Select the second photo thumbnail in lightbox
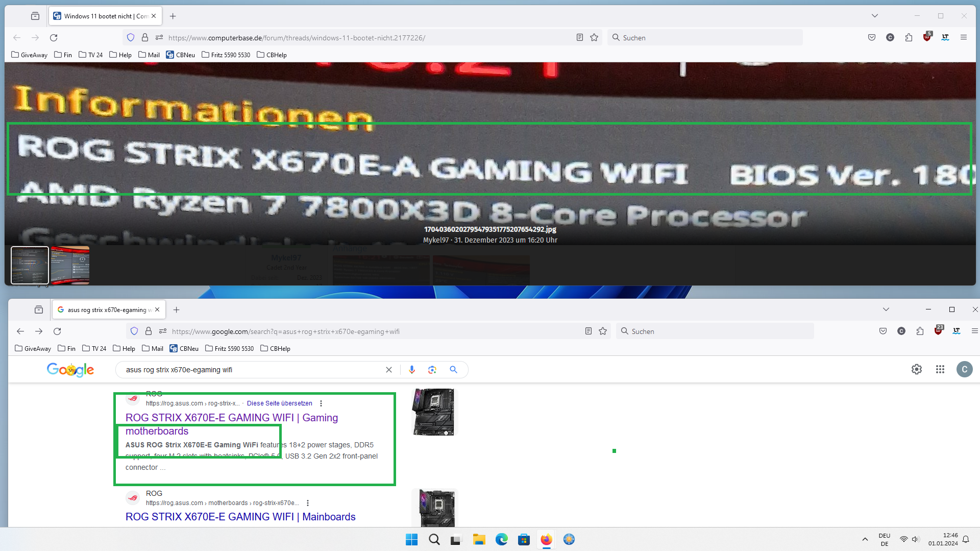Screen dimensions: 980x551 (70, 265)
